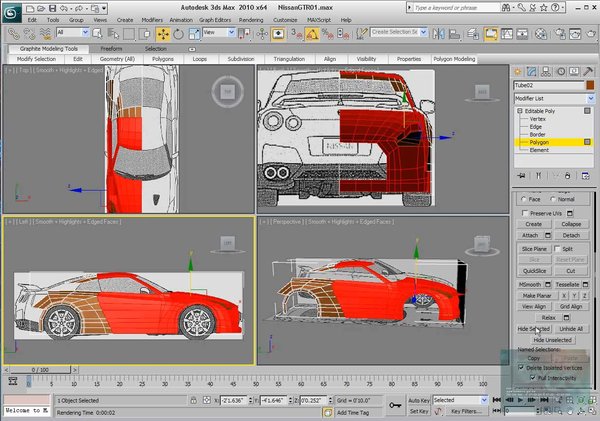Switch to the Selection ribbon tab
Viewport: 600px width, 421px height.
(155, 49)
